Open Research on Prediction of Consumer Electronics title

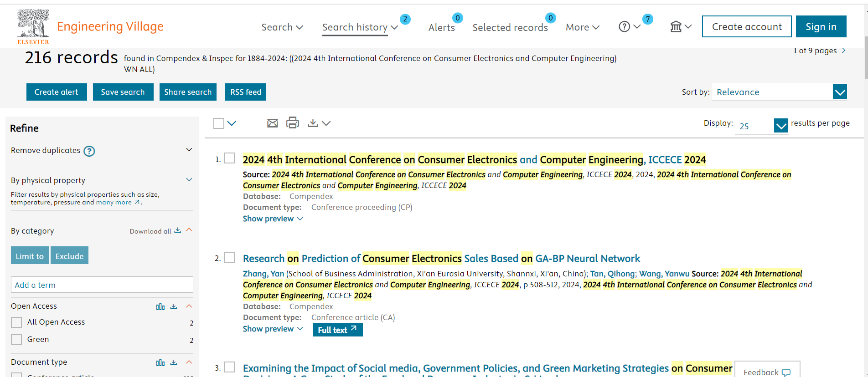pos(441,259)
